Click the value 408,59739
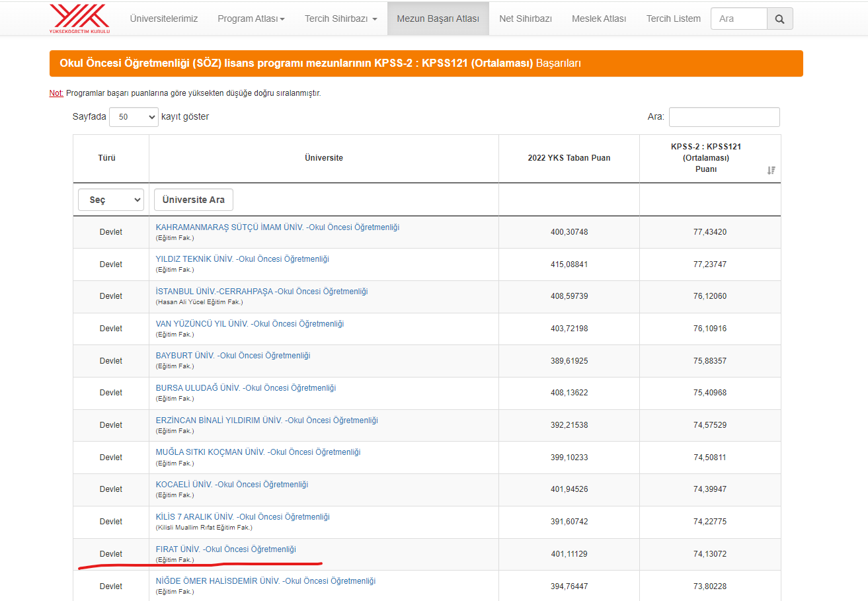Viewport: 868px width, 601px height. coord(569,296)
